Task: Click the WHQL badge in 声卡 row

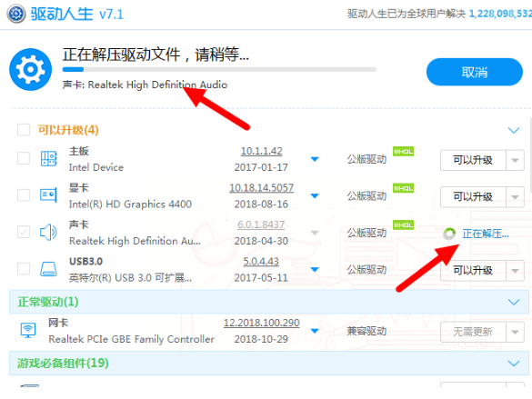Action: [x=404, y=224]
